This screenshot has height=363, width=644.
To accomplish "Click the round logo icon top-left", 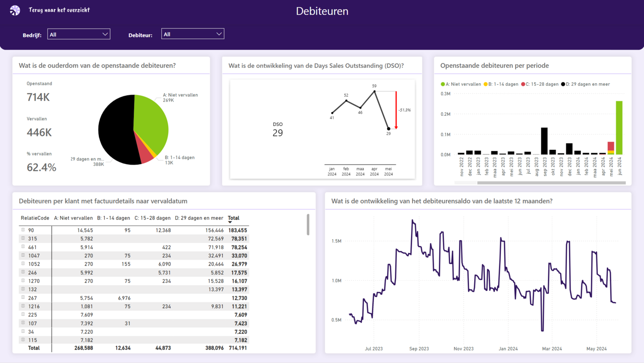I will click(15, 10).
